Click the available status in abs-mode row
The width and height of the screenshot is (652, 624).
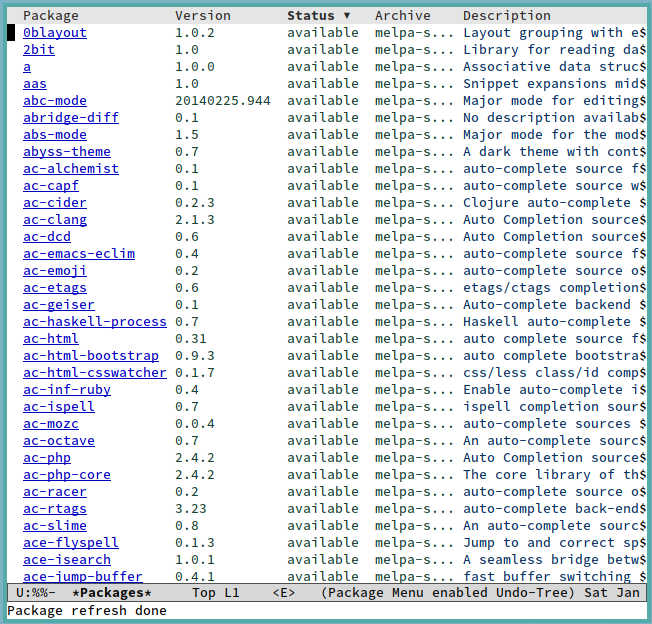click(x=323, y=135)
